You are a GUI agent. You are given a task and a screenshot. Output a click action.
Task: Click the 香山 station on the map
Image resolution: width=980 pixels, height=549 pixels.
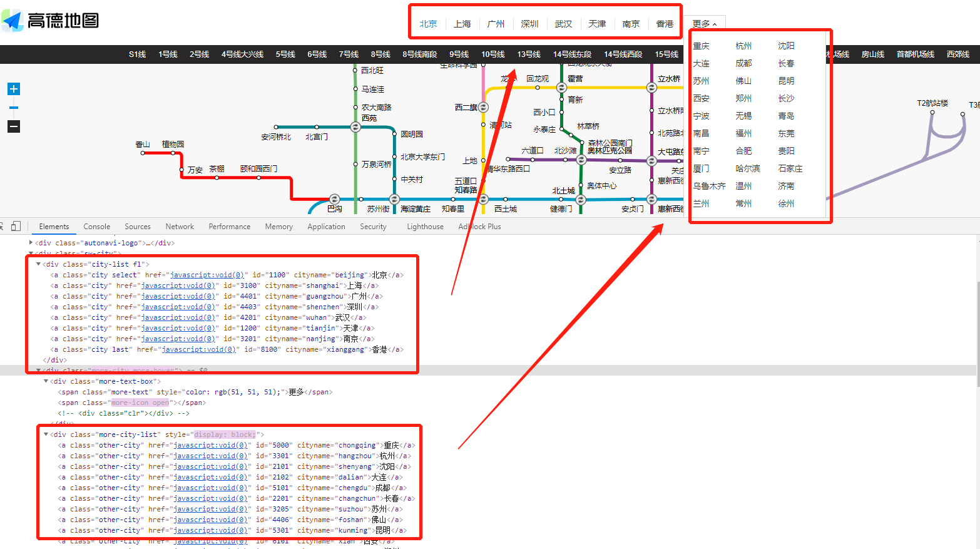(143, 152)
